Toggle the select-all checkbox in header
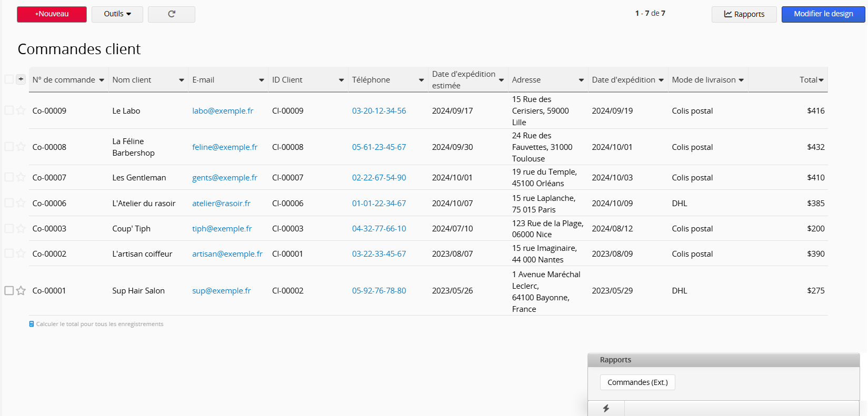The width and height of the screenshot is (868, 416). tap(9, 79)
